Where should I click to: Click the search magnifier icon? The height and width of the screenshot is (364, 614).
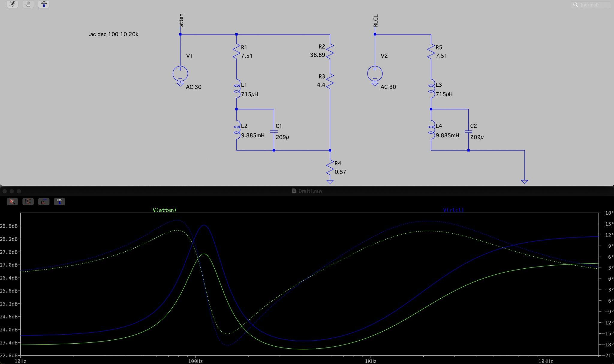click(575, 5)
